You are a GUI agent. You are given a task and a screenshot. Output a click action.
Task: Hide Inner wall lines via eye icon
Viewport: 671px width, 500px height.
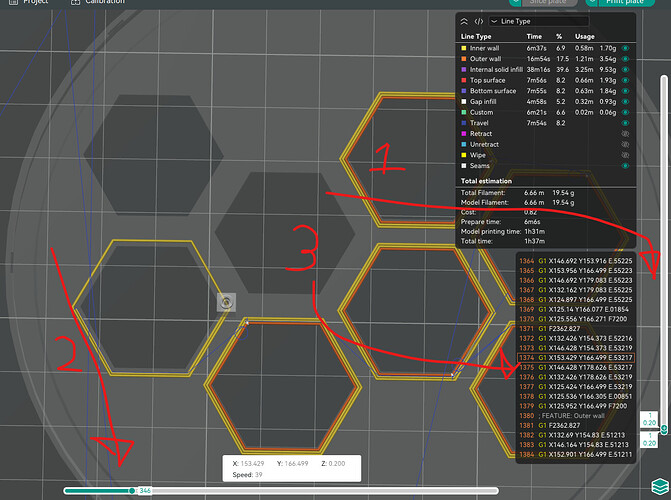click(625, 48)
